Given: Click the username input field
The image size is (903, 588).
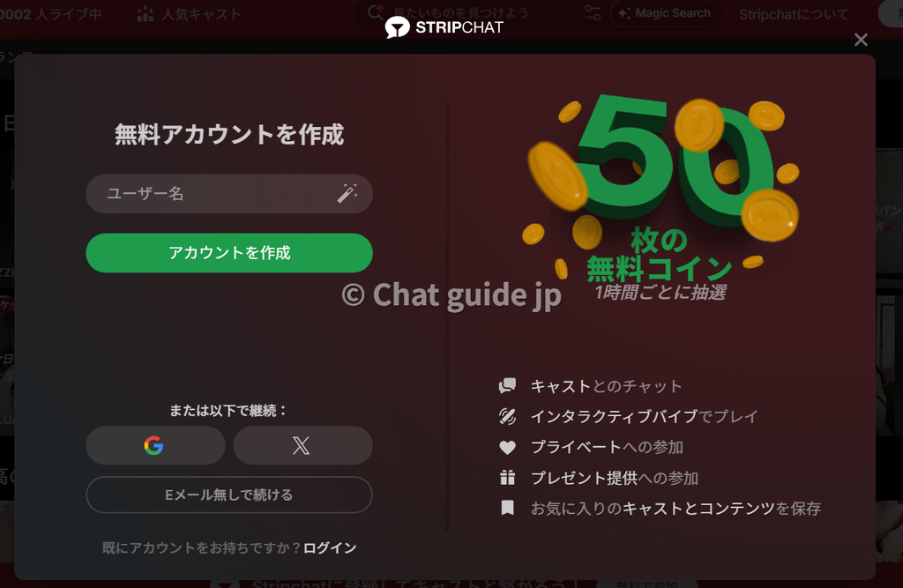Looking at the screenshot, I should (x=229, y=194).
